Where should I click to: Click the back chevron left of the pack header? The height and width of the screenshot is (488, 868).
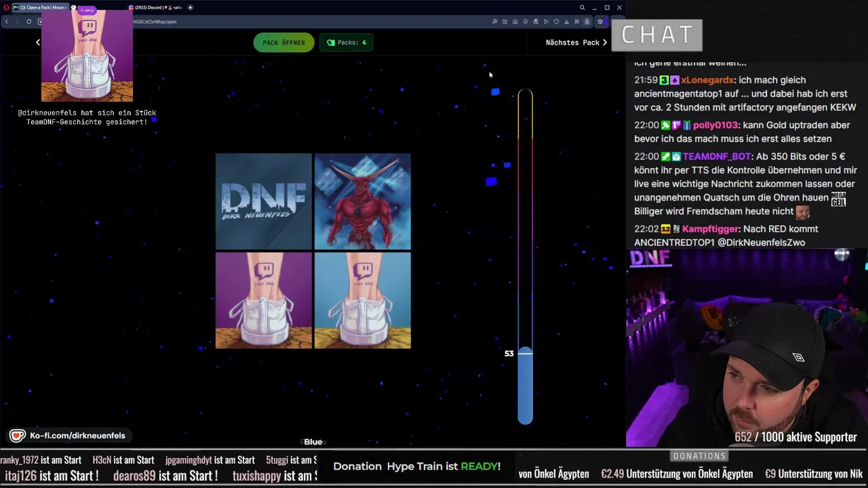pos(38,42)
